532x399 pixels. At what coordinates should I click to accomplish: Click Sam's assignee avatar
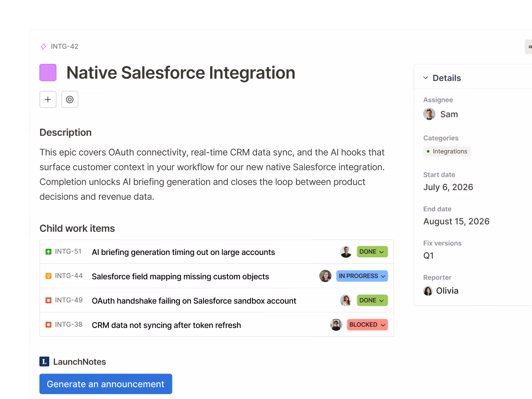point(429,114)
